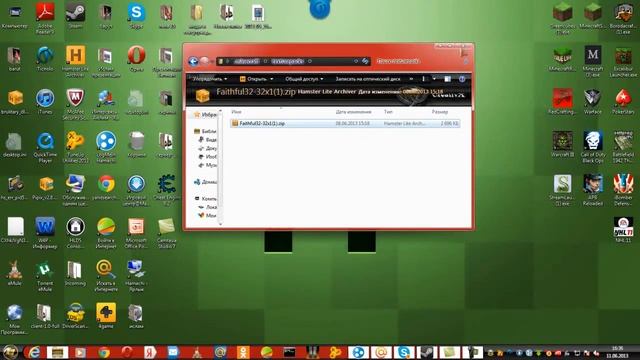Select Hamster Lite Archiver desktop icon
The width and height of the screenshot is (640, 360).
pos(75,60)
